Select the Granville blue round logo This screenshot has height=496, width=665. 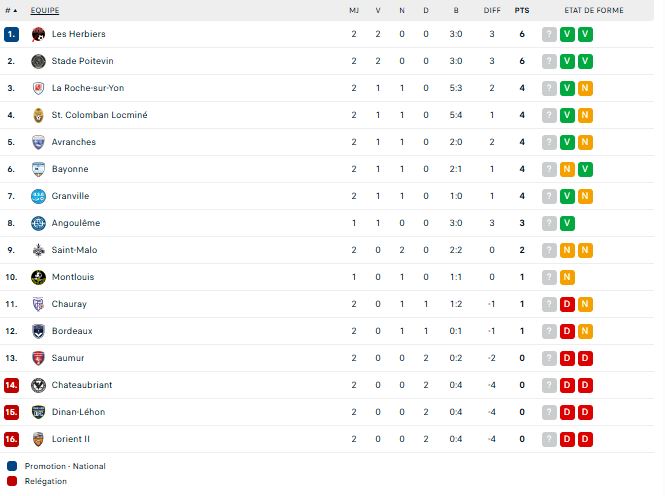click(x=38, y=196)
